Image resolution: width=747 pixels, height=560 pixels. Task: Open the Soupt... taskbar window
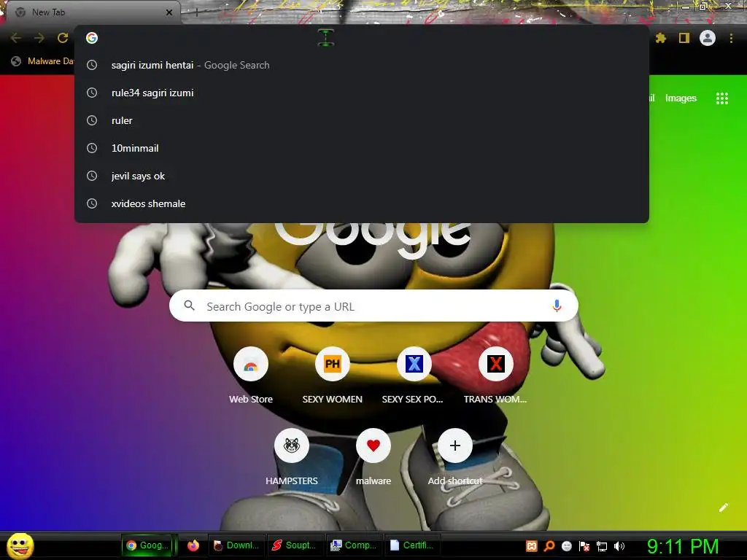(295, 545)
